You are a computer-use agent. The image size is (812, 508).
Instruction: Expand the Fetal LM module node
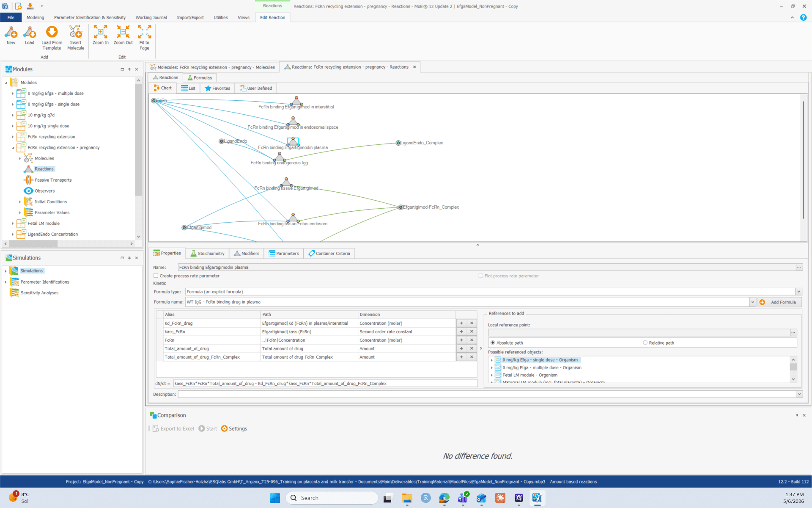tap(13, 224)
